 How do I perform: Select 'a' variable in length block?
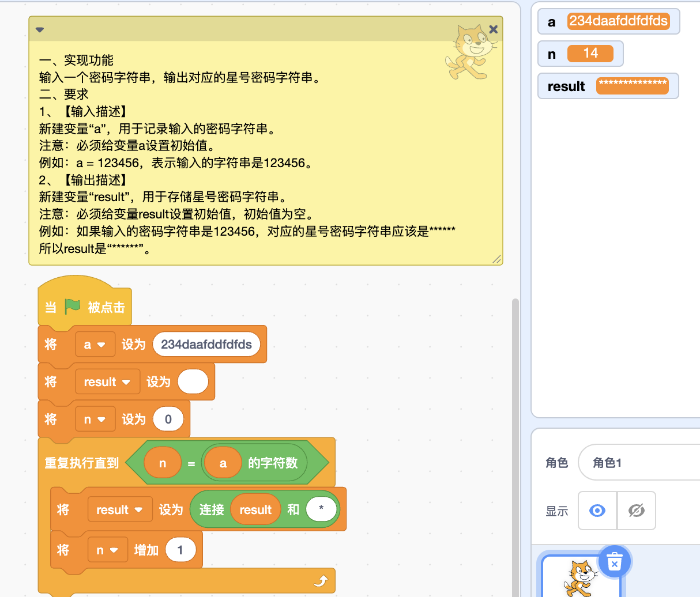[223, 463]
